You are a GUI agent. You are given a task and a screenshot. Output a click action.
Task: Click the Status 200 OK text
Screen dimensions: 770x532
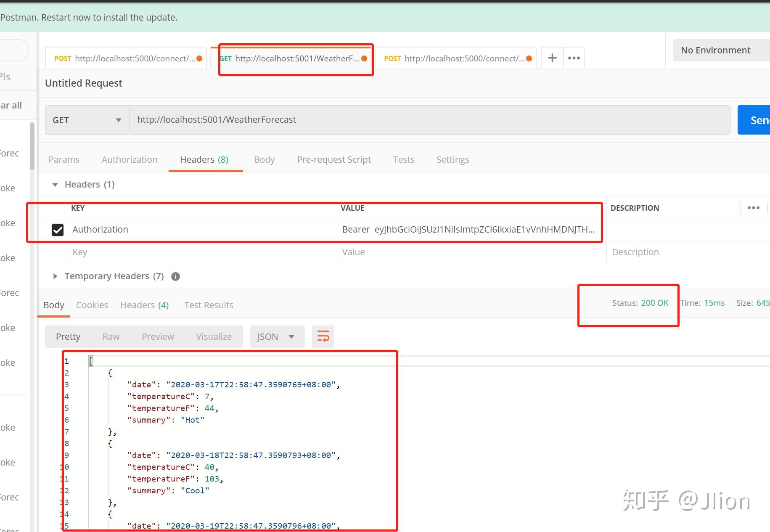[640, 303]
